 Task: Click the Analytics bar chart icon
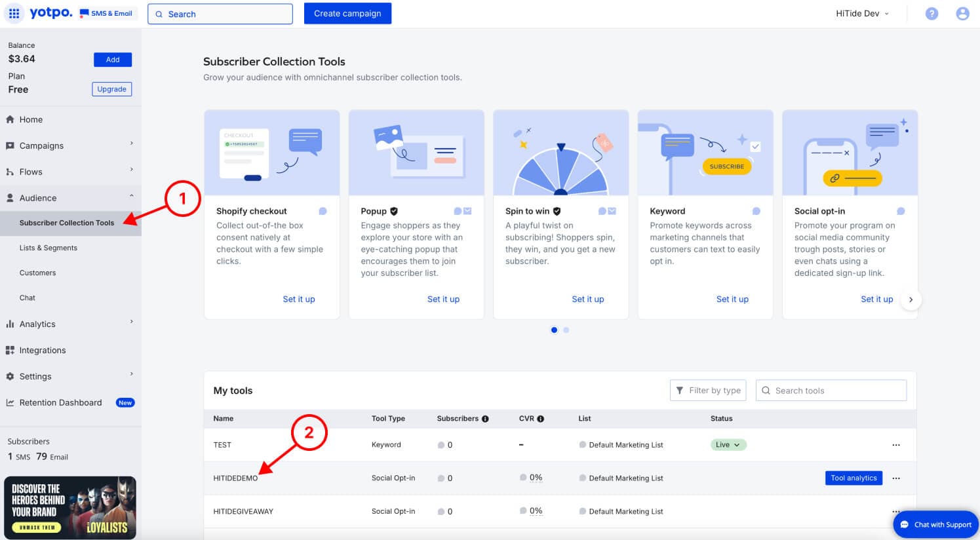click(10, 324)
